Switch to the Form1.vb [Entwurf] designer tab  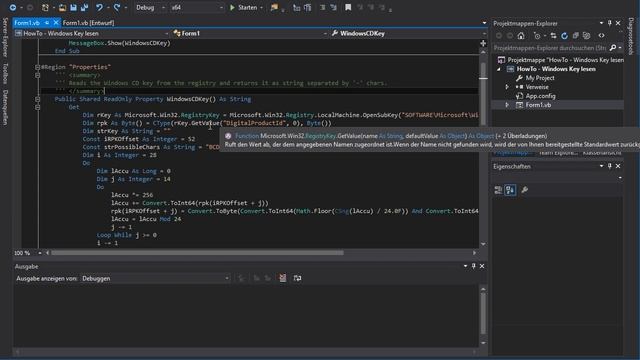(x=89, y=23)
